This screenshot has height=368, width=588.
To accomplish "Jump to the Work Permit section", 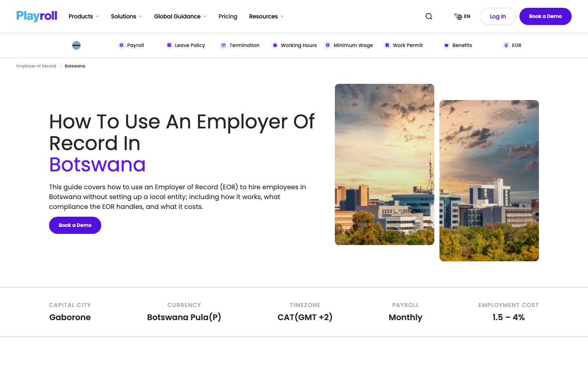I will pyautogui.click(x=403, y=45).
